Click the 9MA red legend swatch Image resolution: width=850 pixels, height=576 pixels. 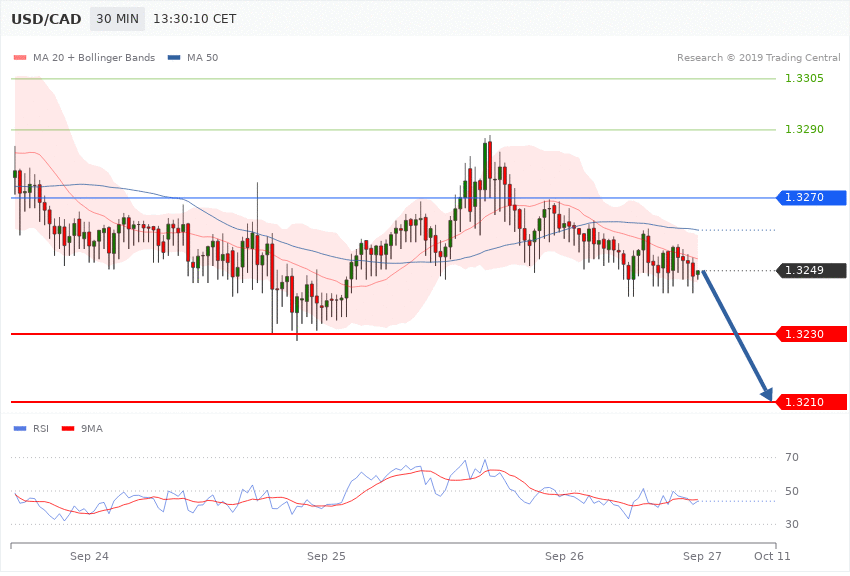(68, 429)
